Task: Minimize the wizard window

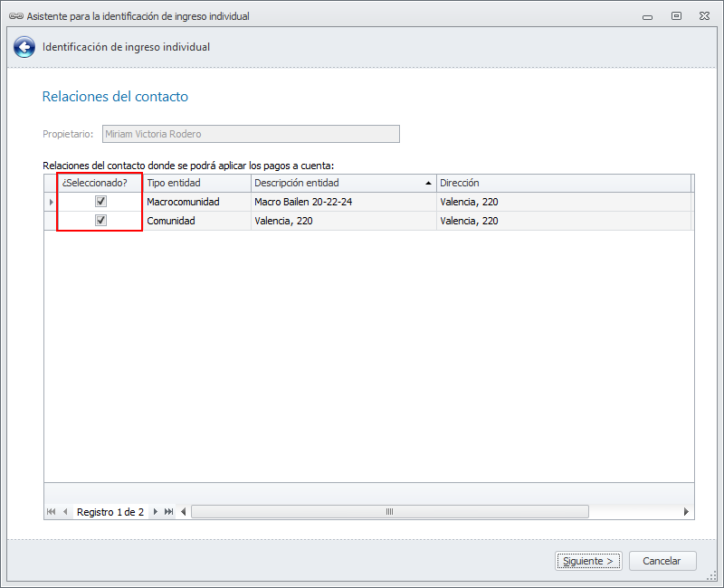Action: point(647,16)
